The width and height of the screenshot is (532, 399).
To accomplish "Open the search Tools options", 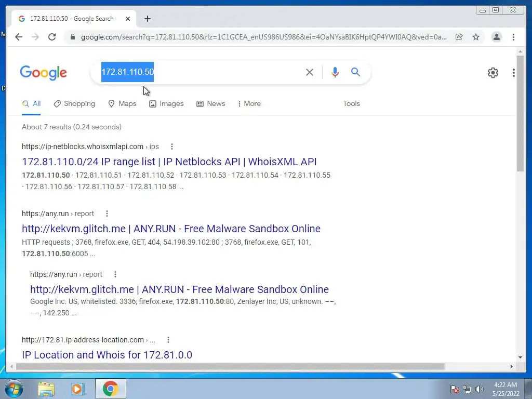I will coord(352,104).
